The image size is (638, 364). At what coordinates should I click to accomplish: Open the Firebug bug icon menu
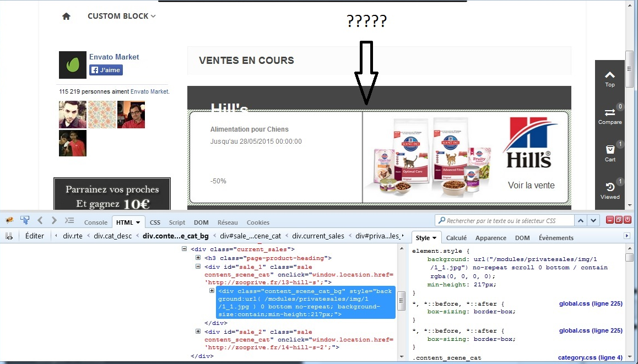point(10,220)
